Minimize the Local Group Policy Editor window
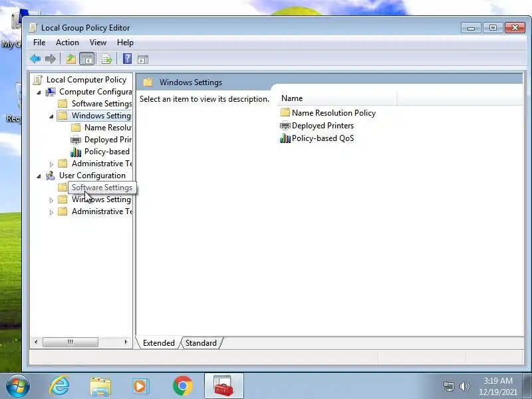532x399 pixels. coord(471,28)
